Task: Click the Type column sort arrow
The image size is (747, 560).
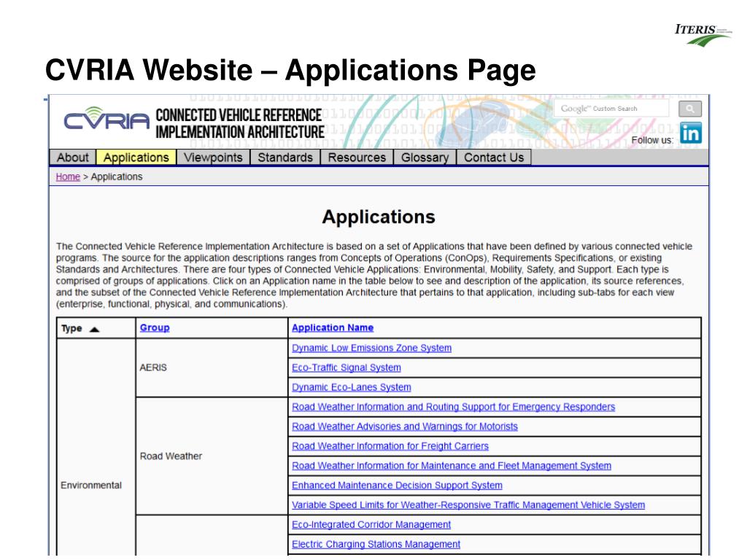Action: tap(94, 329)
